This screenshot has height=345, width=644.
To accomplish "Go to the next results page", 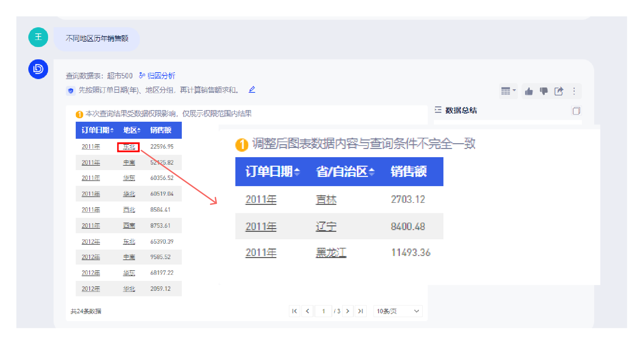I will pos(348,311).
